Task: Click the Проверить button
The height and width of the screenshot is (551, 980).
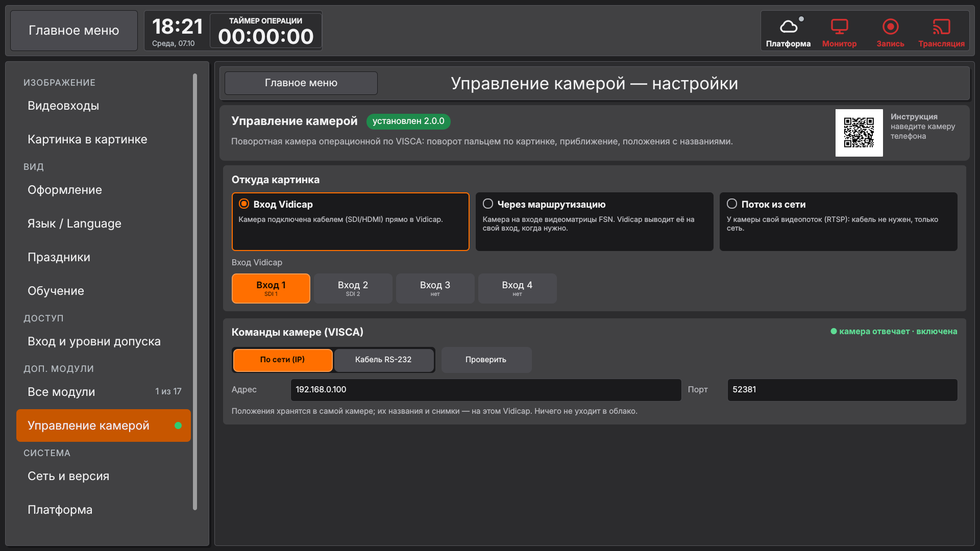Action: coord(486,360)
